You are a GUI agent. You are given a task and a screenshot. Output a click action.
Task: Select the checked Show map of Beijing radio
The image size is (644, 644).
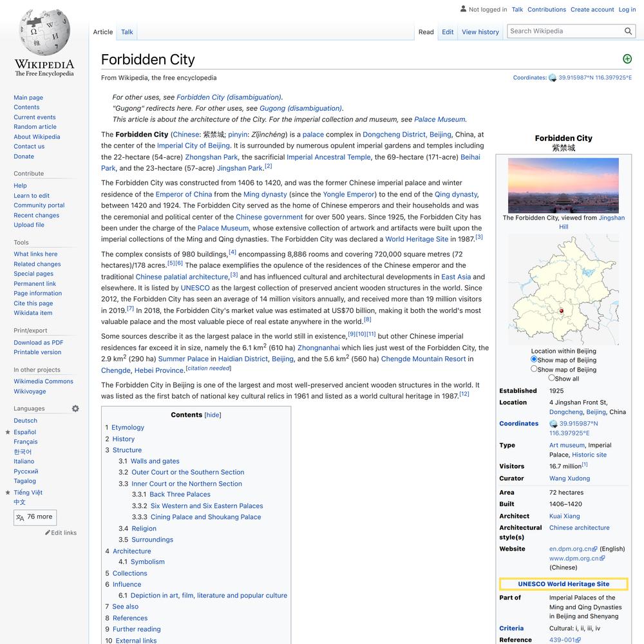tap(534, 359)
